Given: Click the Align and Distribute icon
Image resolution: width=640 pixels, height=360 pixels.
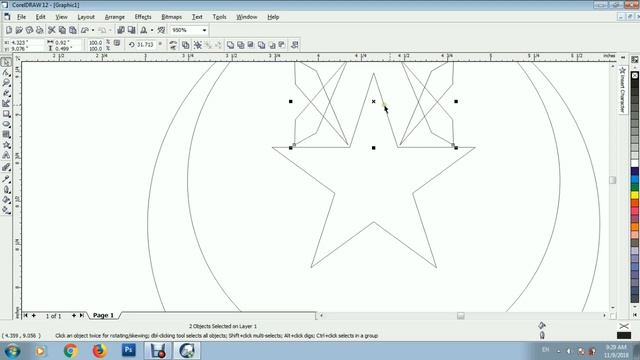Looking at the screenshot, I should pos(294,44).
